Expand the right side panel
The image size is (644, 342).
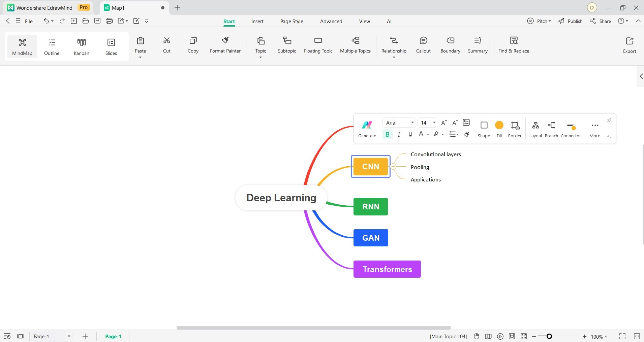point(641,76)
